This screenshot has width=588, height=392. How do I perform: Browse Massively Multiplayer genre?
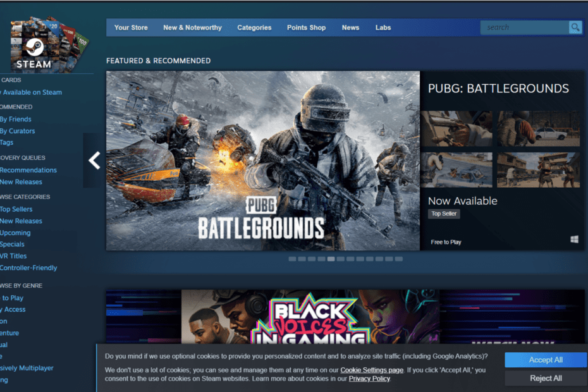[x=27, y=368]
